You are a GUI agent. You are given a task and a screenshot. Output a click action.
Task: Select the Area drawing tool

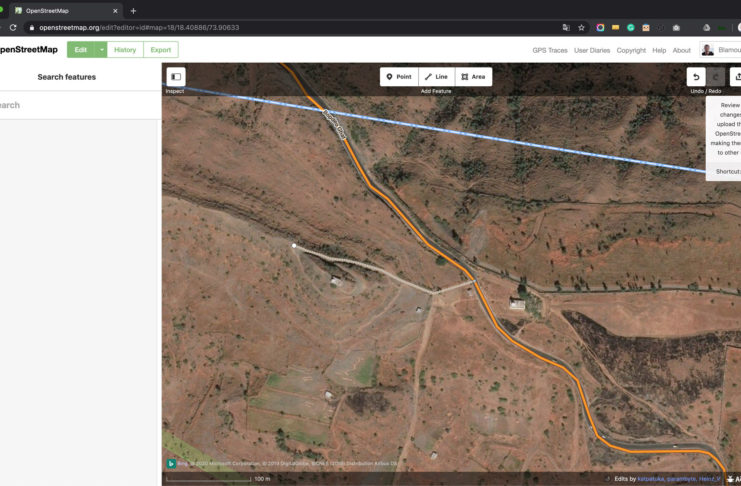pyautogui.click(x=473, y=77)
